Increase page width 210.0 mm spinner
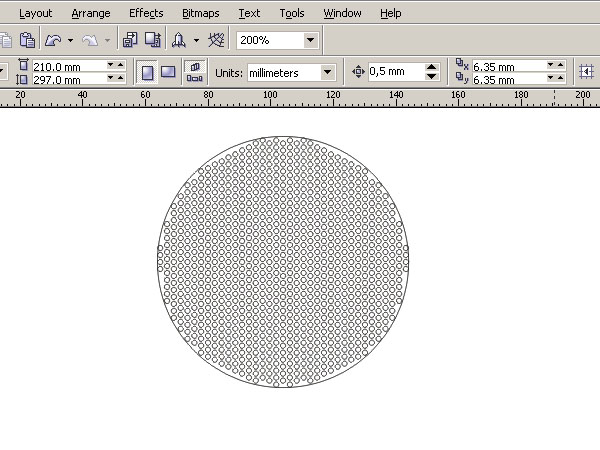The height and width of the screenshot is (450, 600). tap(121, 65)
